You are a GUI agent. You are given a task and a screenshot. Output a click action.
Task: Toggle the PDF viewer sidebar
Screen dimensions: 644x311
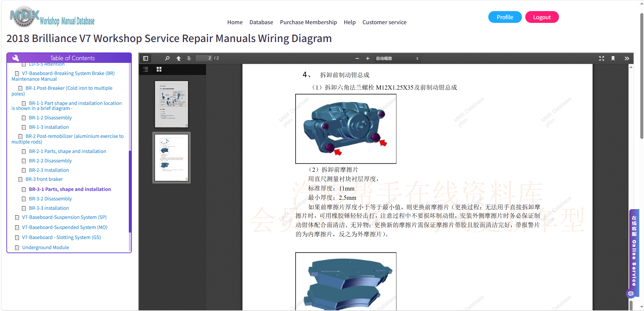[146, 58]
